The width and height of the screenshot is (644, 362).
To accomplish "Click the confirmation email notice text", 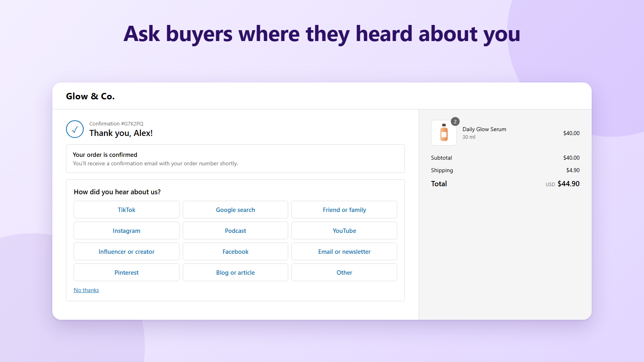I will (155, 164).
